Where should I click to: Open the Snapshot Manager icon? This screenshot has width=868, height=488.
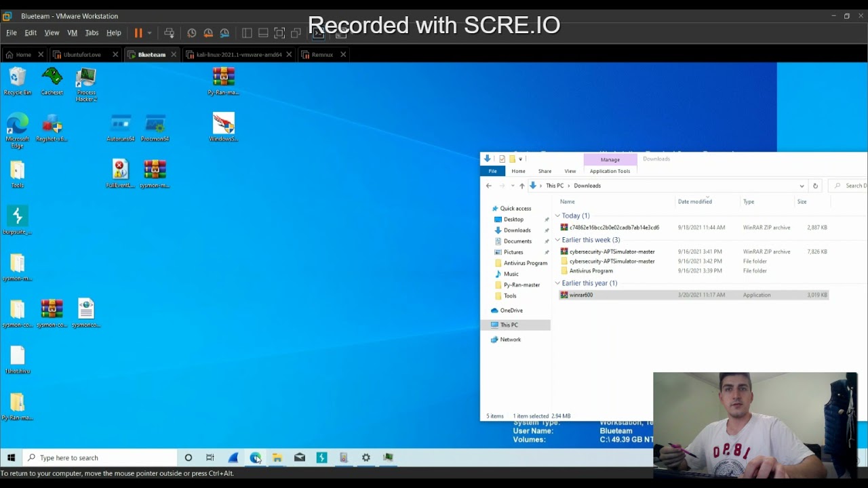coord(224,33)
